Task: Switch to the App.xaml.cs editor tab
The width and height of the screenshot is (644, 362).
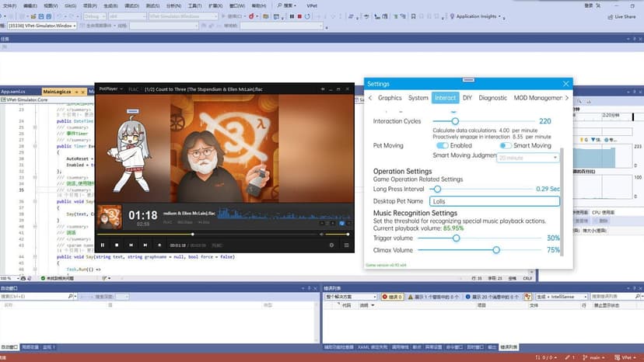Action: [x=13, y=92]
